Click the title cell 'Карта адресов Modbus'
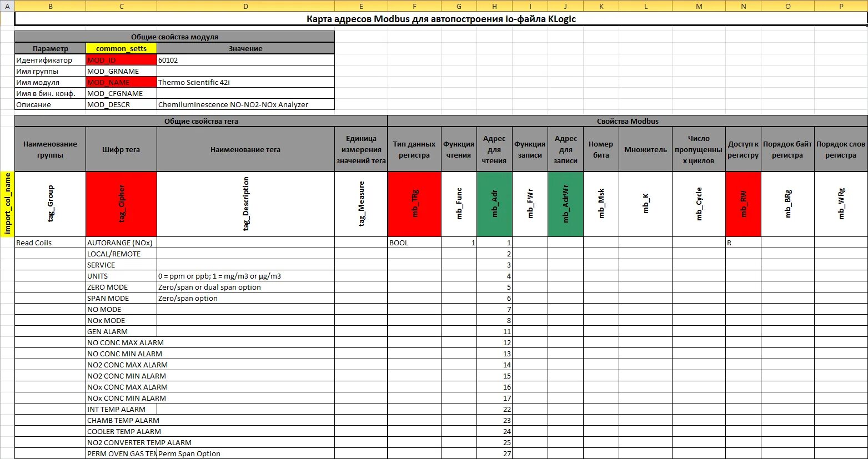 click(441, 19)
